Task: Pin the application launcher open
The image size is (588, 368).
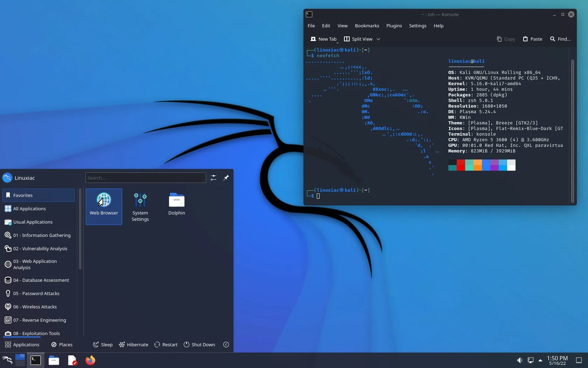Action: [226, 178]
